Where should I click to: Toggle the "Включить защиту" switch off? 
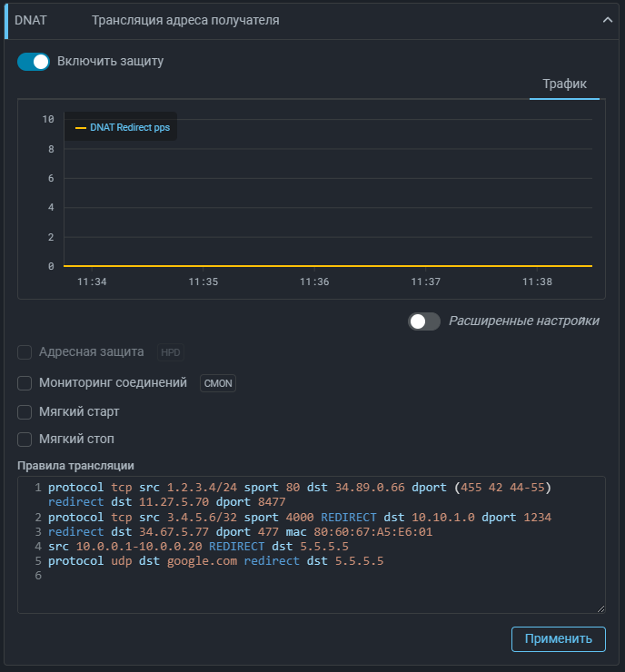[34, 62]
